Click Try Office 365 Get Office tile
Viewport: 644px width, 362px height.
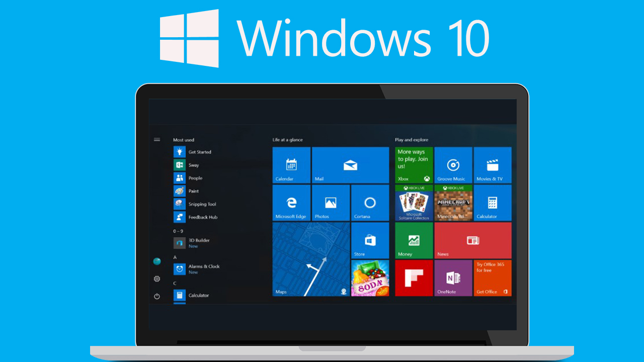pyautogui.click(x=493, y=278)
